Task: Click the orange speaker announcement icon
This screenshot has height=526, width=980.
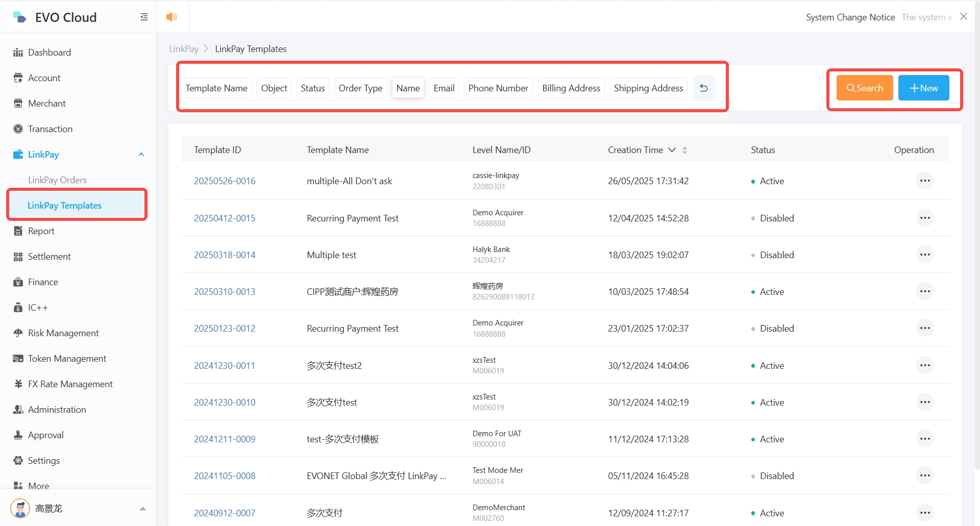Action: click(x=171, y=17)
